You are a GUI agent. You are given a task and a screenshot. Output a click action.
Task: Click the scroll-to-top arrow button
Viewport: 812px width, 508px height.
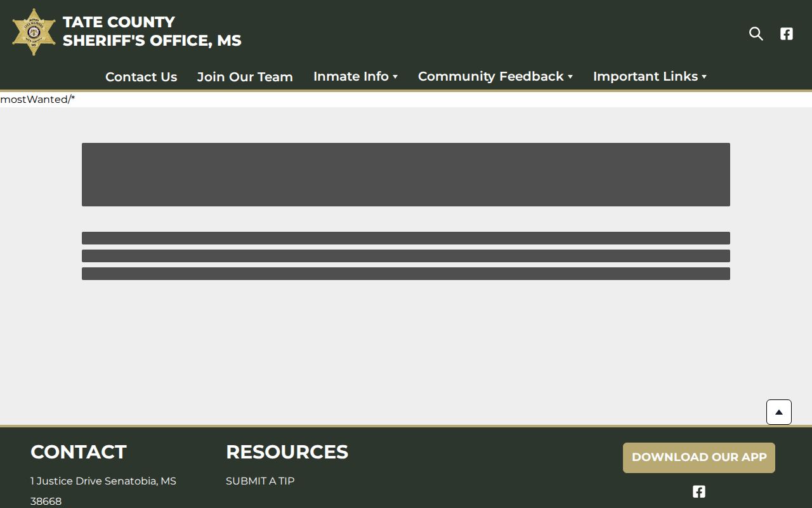pyautogui.click(x=779, y=412)
